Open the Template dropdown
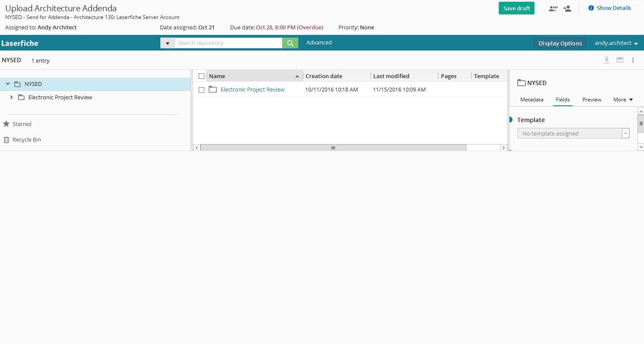 point(625,134)
